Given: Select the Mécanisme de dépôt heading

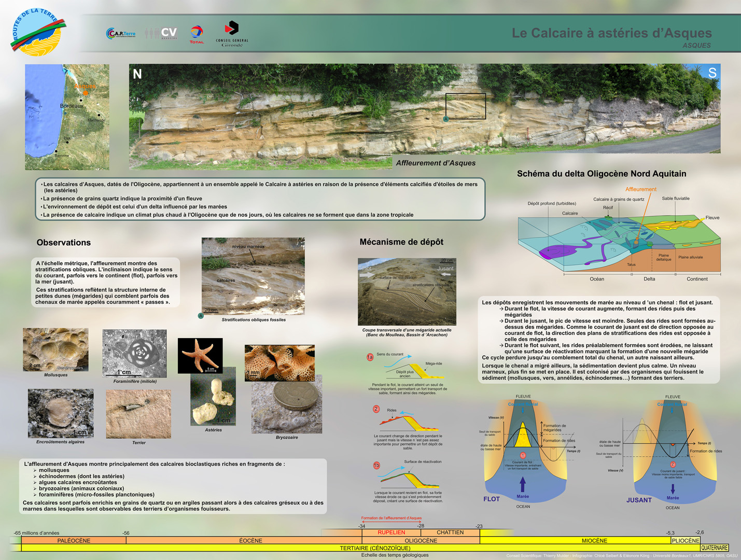Looking at the screenshot, I should [402, 242].
